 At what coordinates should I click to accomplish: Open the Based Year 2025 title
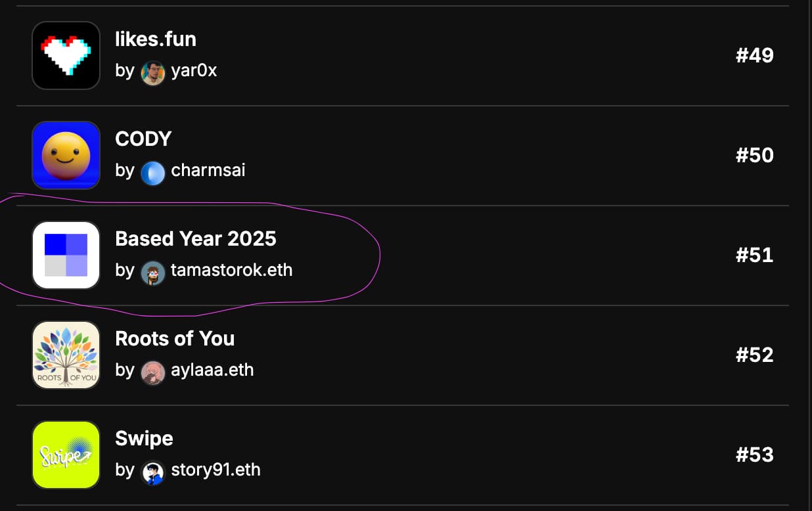pos(196,239)
